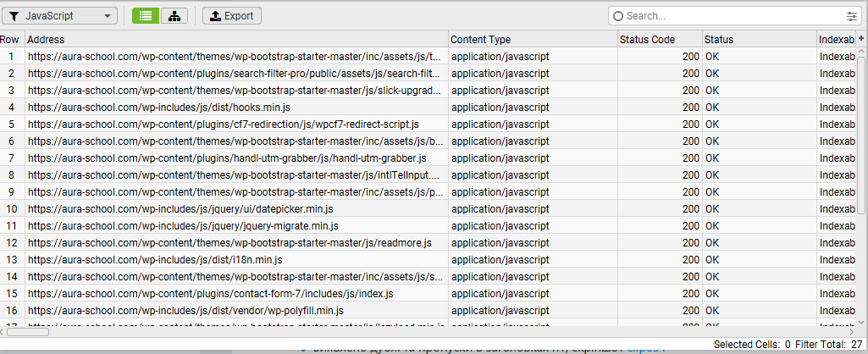This screenshot has height=354, width=868.
Task: Select the i18n.min.js address row
Action: [x=236, y=259]
